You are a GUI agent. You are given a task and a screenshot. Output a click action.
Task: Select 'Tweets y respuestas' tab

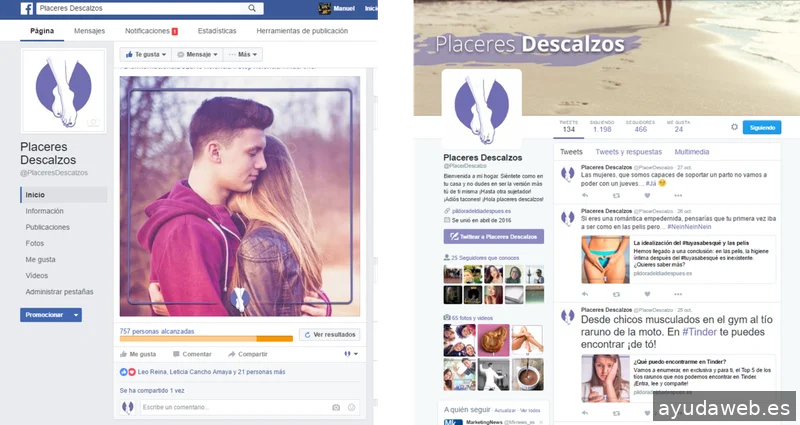click(629, 152)
